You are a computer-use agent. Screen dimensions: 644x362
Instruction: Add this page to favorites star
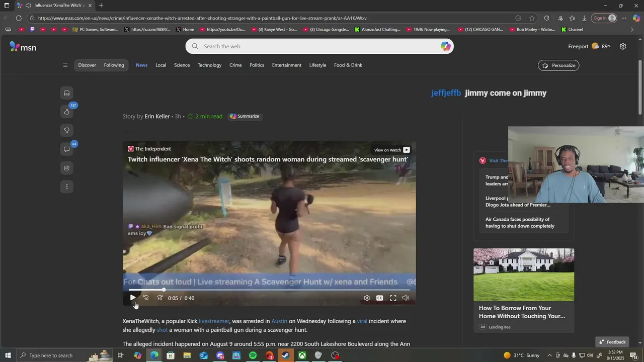532,18
